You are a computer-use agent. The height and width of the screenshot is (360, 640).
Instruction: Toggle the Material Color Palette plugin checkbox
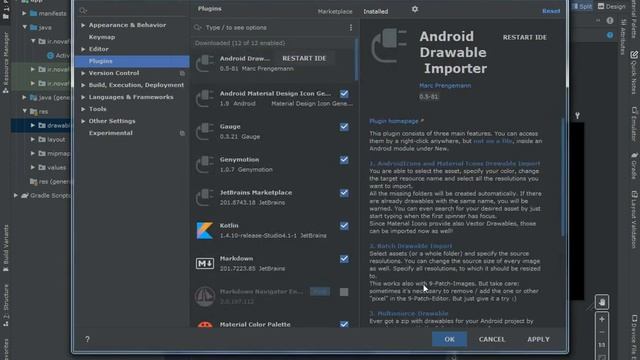(344, 324)
